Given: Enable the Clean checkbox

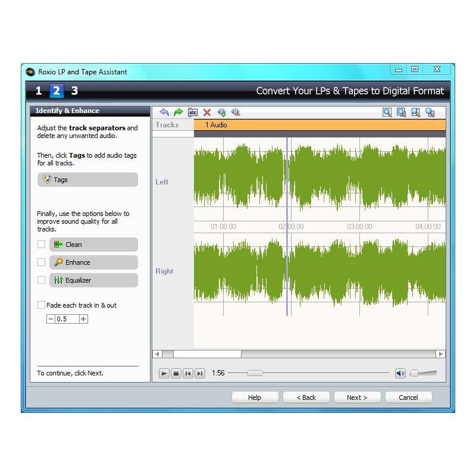Looking at the screenshot, I should pos(41,245).
